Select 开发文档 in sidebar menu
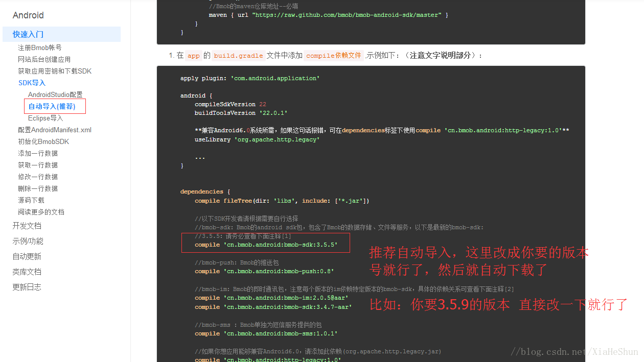 [x=27, y=226]
